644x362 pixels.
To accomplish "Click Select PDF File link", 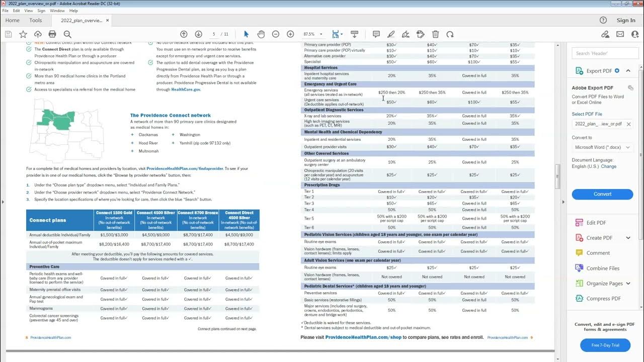I will pyautogui.click(x=587, y=114).
